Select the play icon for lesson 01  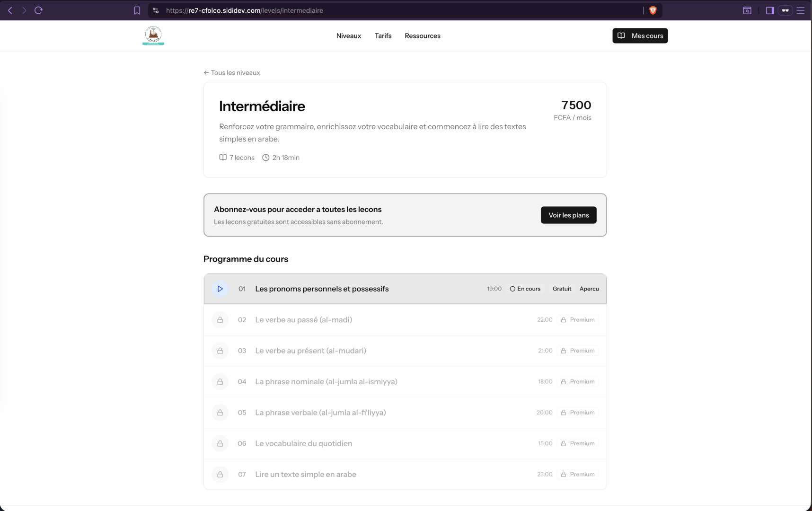coord(220,289)
